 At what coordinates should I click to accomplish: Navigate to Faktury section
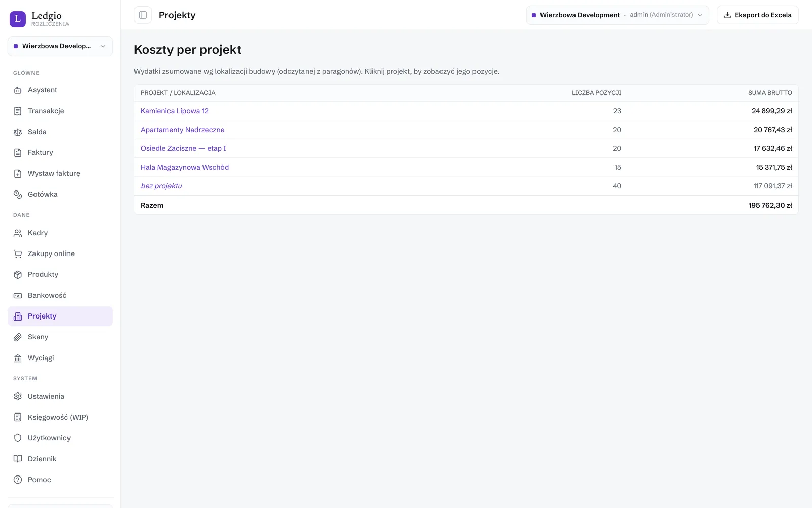(60, 153)
